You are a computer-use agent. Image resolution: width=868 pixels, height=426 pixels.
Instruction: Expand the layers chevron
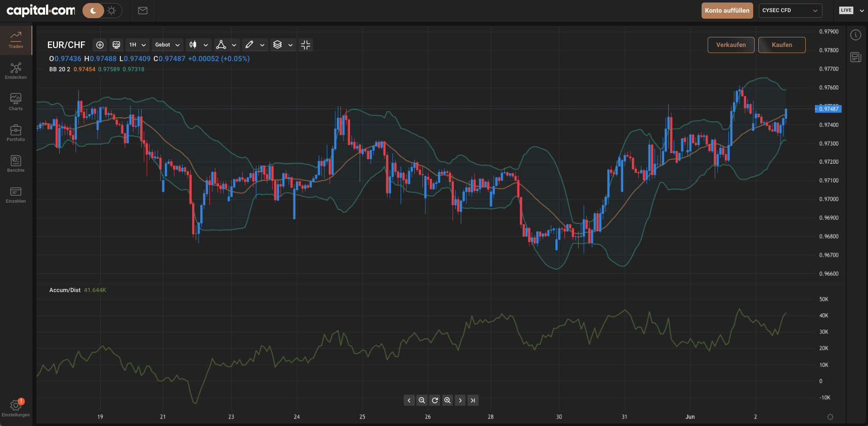[x=290, y=45]
